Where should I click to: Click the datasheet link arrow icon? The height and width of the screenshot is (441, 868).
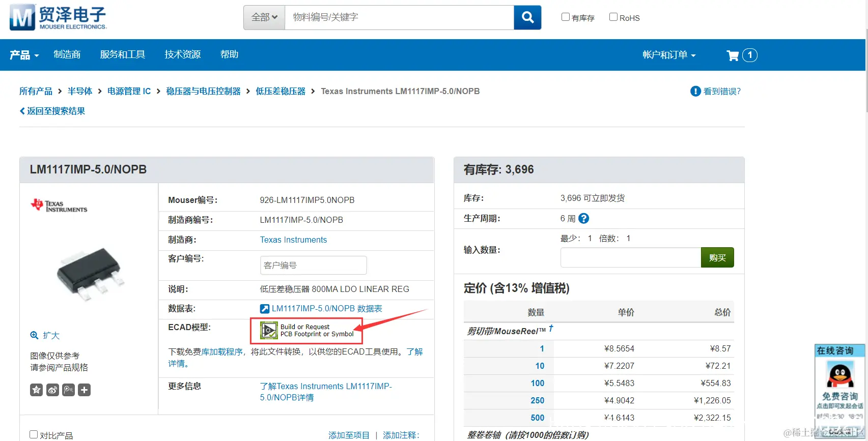pos(265,309)
